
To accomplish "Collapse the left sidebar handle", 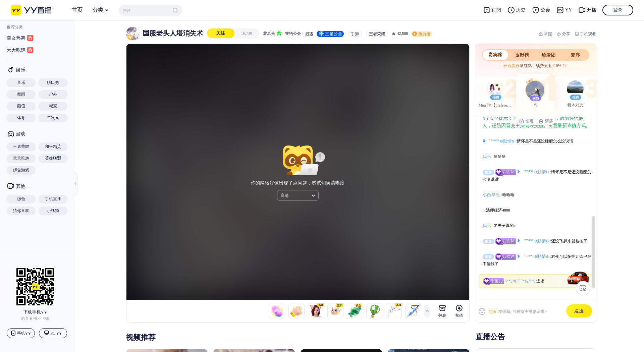I will (x=75, y=184).
